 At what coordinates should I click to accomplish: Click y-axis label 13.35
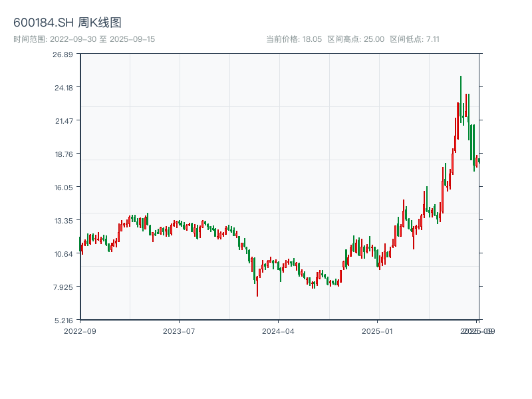[x=64, y=221]
